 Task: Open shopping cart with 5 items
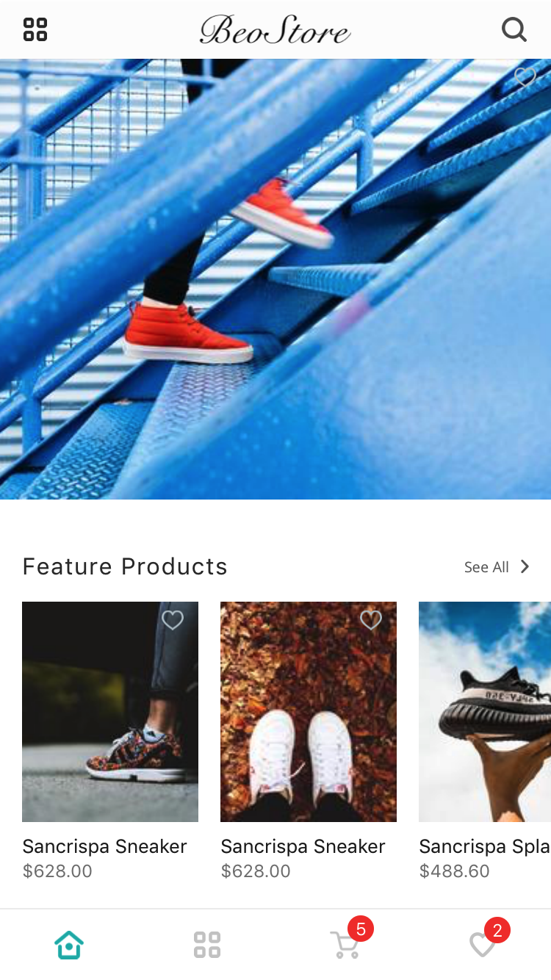point(345,945)
